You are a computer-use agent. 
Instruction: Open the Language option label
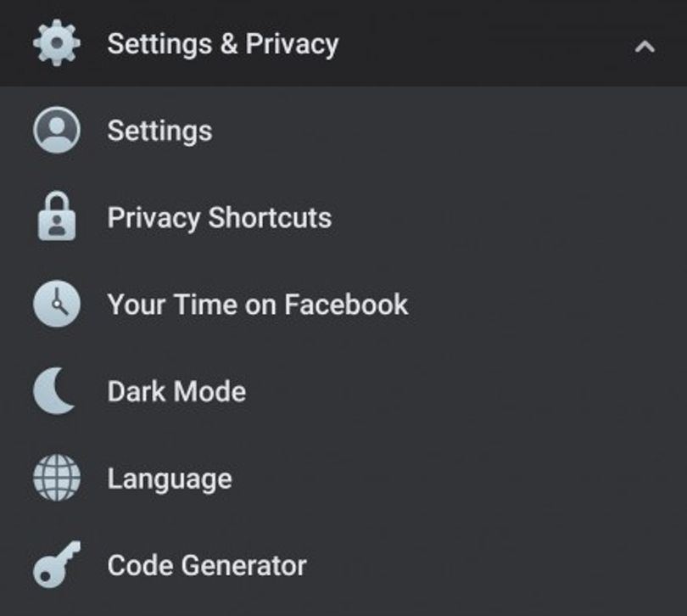coord(170,479)
